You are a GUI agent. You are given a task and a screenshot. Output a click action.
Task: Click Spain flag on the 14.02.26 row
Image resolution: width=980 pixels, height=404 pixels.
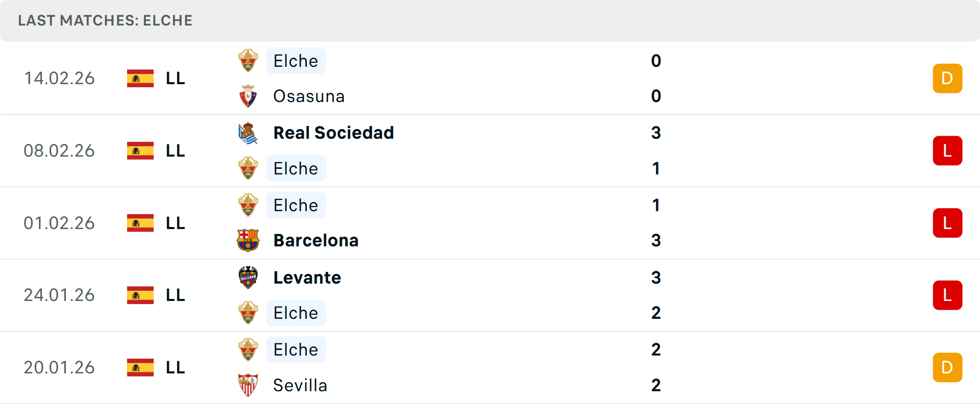(140, 79)
